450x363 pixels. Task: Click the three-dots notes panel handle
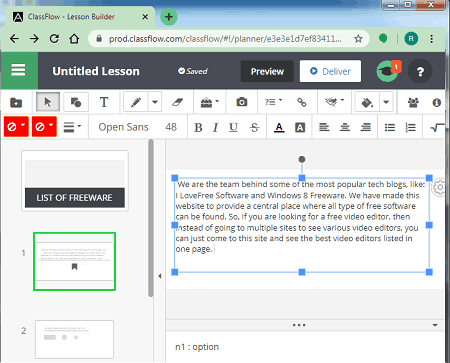(299, 325)
